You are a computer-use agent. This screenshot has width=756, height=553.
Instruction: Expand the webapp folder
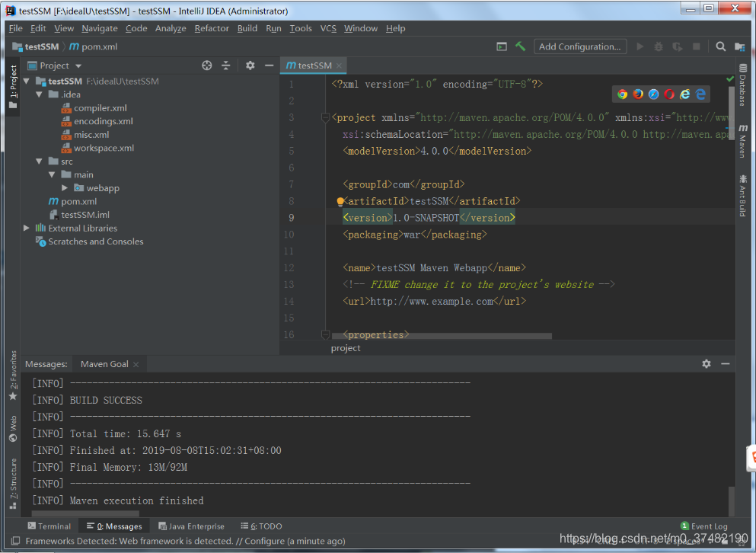64,187
